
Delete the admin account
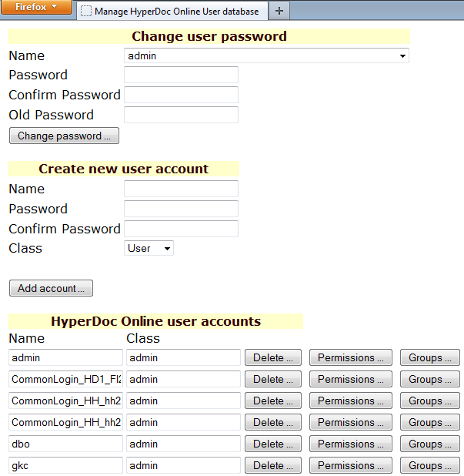[x=273, y=357]
